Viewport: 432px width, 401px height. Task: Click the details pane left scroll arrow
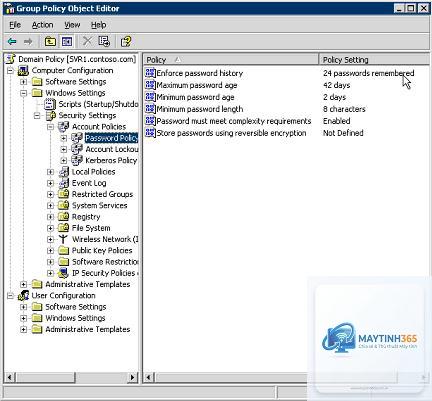click(149, 377)
